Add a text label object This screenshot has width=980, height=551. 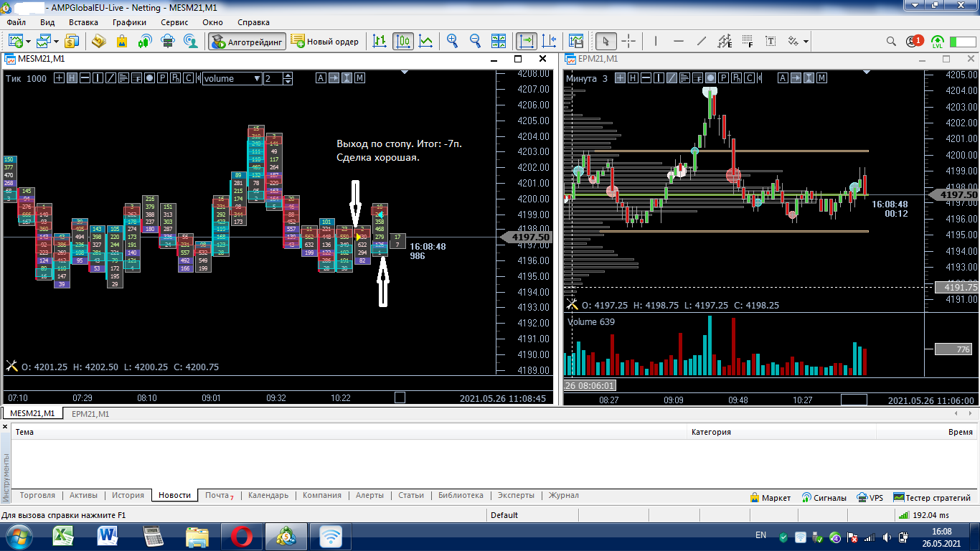(x=771, y=41)
